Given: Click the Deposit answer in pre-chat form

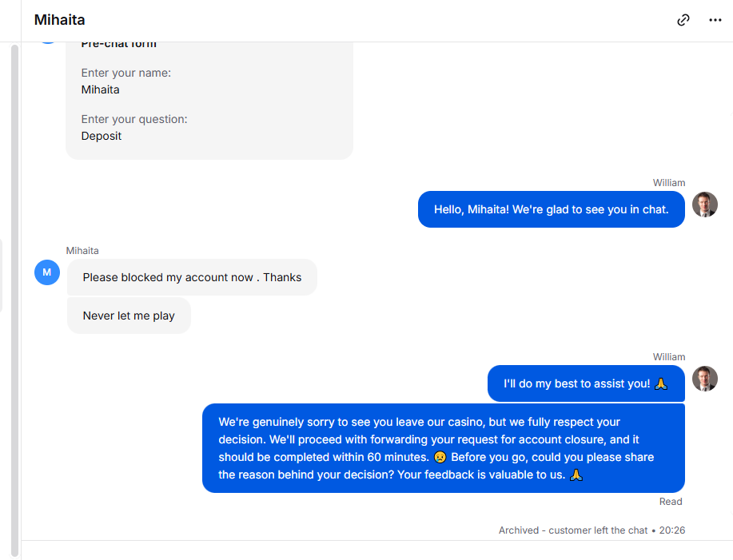Looking at the screenshot, I should 102,136.
